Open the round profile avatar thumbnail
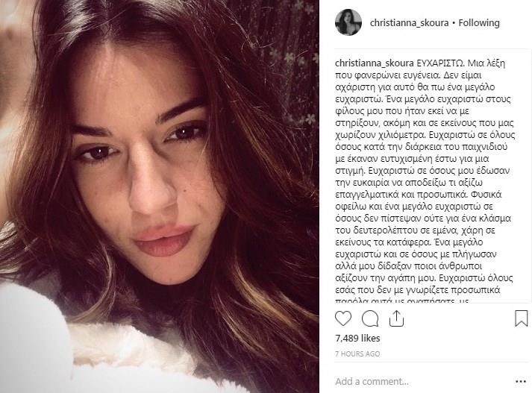This screenshot has width=532, height=393. (x=348, y=22)
